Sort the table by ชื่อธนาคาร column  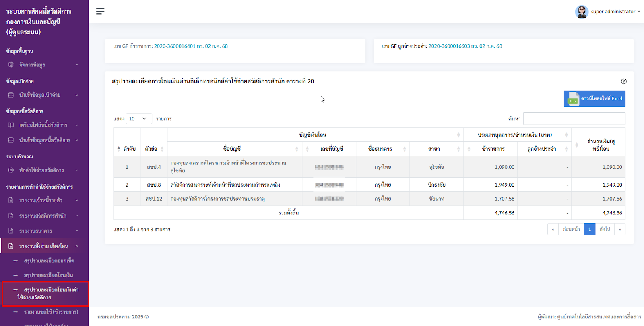[382, 149]
